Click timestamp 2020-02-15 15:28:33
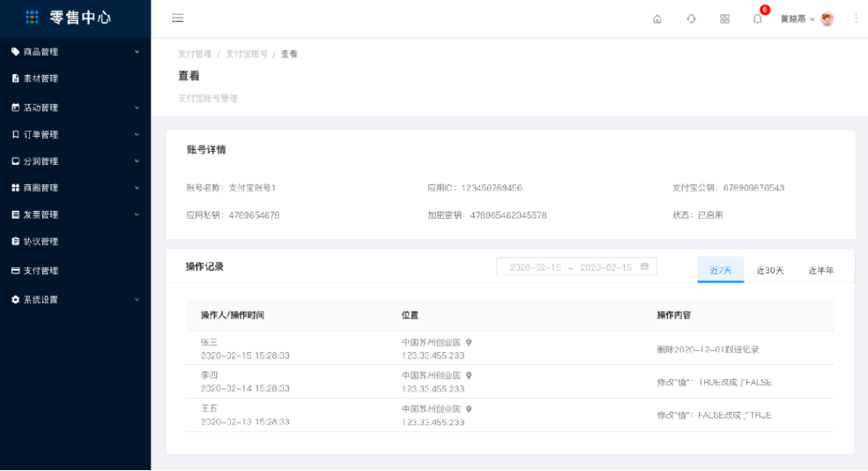Image resolution: width=868 pixels, height=471 pixels. [x=245, y=355]
